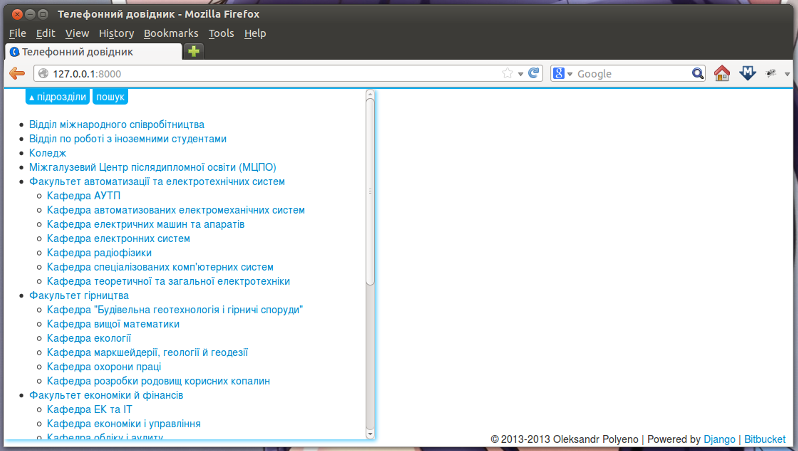Viewport: 798px width, 451px height.
Task: Open a new tab with plus icon
Action: point(193,51)
